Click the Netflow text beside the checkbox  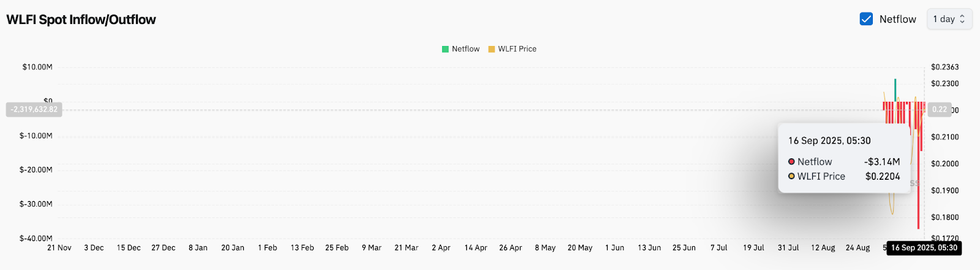(x=898, y=19)
